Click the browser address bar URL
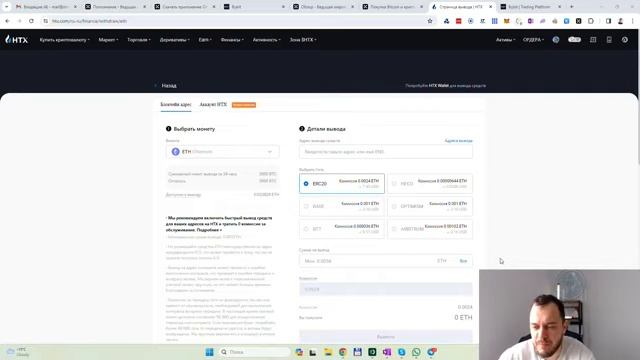The image size is (640, 360). click(x=89, y=21)
